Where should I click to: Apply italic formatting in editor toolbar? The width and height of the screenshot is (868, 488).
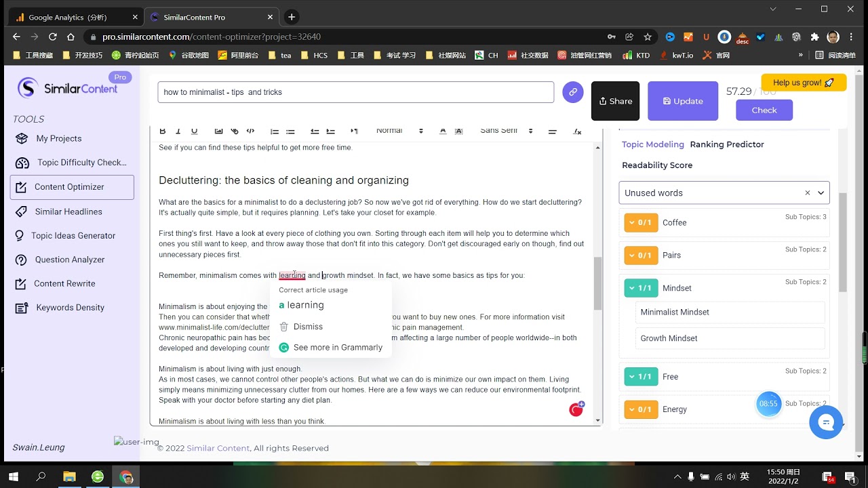(178, 131)
